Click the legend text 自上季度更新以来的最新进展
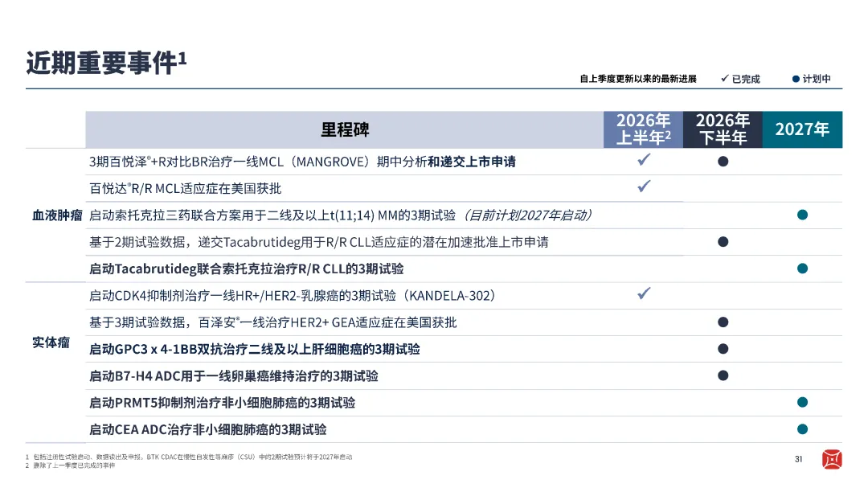 point(637,80)
